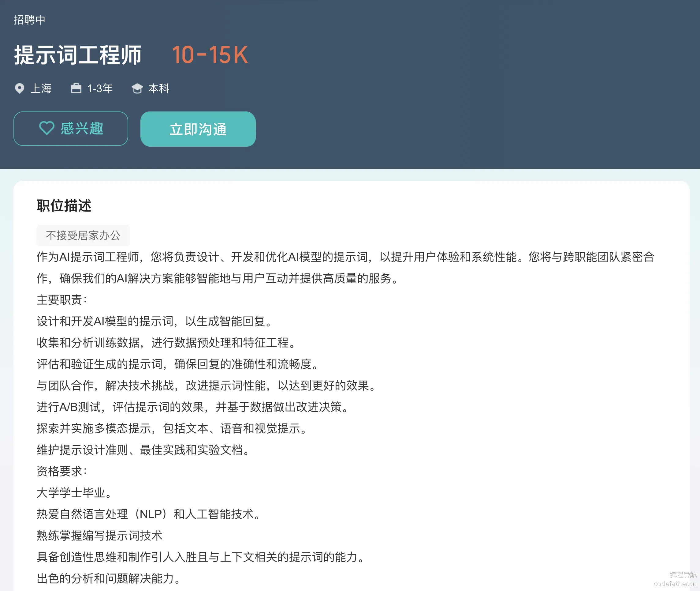Viewport: 700px width, 591px height.
Task: Click the 不接受居家办公 tag
Action: (x=83, y=235)
